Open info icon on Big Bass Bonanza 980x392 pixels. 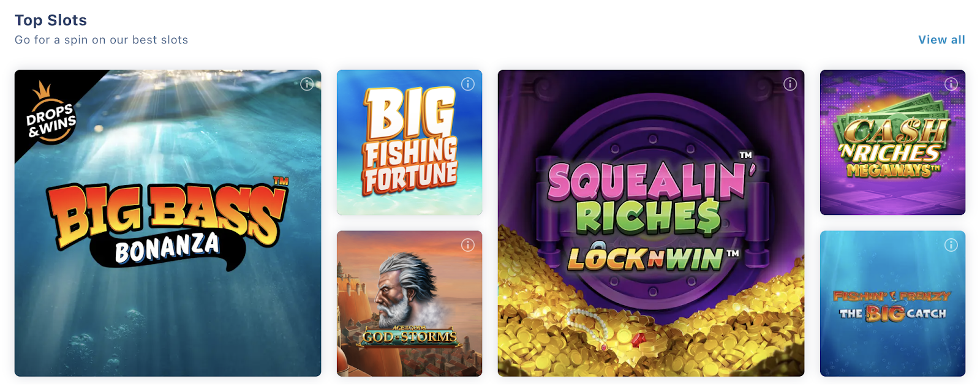(307, 84)
